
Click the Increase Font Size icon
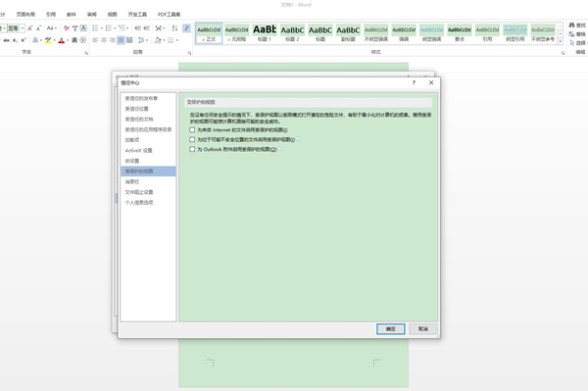pos(30,28)
